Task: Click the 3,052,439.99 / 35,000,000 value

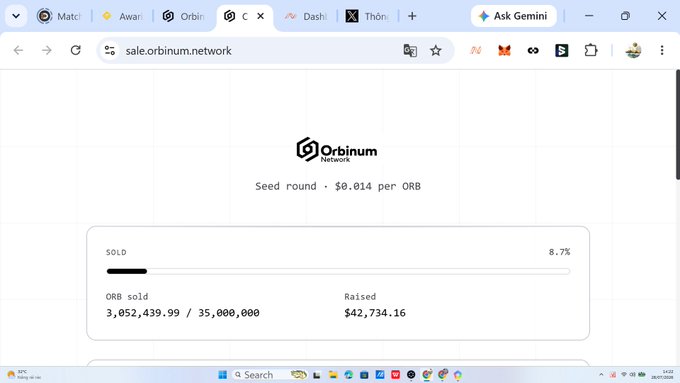Action: click(x=183, y=313)
